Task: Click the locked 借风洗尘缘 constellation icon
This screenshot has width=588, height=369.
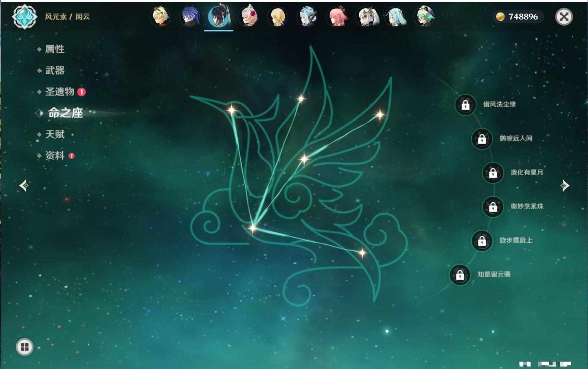Action: coord(465,105)
